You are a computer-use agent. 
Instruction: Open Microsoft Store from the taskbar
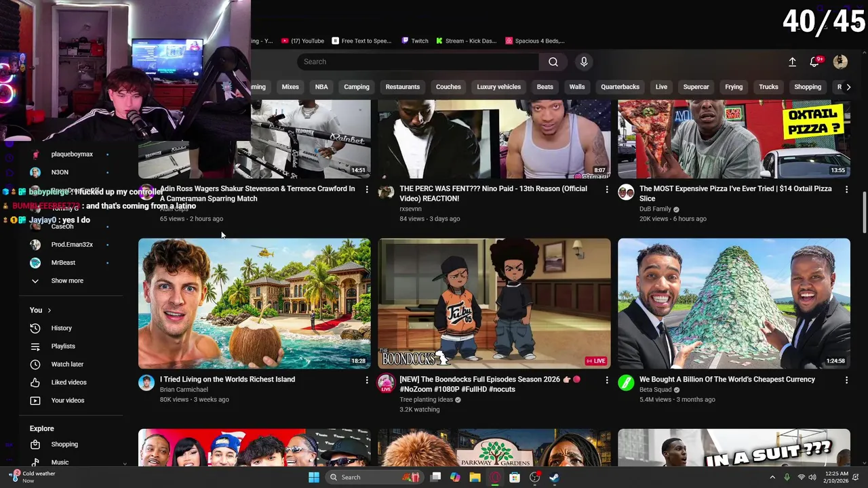coord(515,477)
